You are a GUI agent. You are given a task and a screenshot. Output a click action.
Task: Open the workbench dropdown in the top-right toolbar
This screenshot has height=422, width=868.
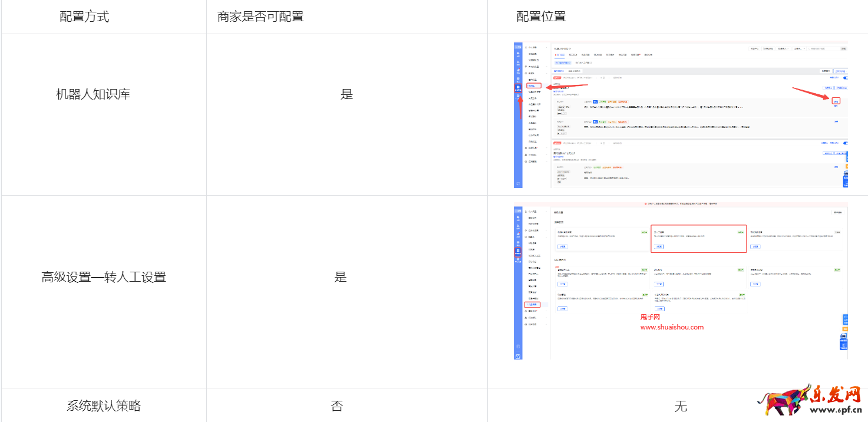pos(798,48)
